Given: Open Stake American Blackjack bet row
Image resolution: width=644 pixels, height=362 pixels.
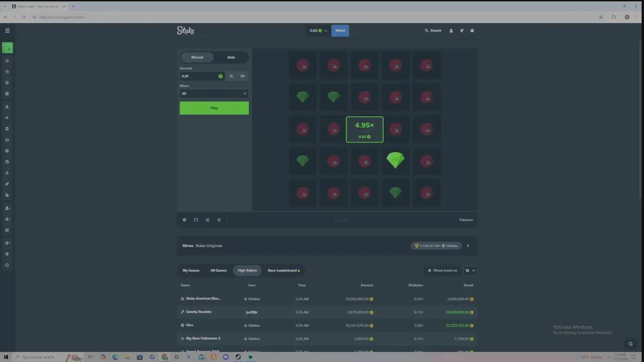Looking at the screenshot, I should click(327, 299).
